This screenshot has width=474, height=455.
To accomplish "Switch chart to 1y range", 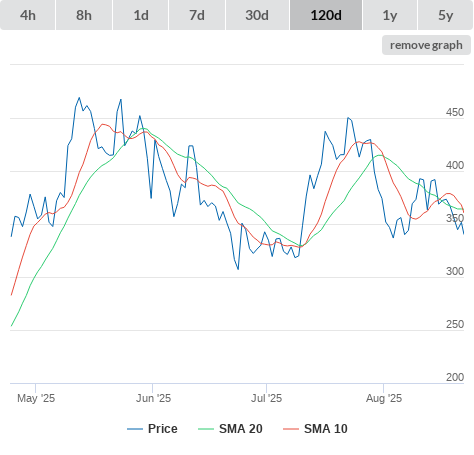I will pyautogui.click(x=390, y=15).
